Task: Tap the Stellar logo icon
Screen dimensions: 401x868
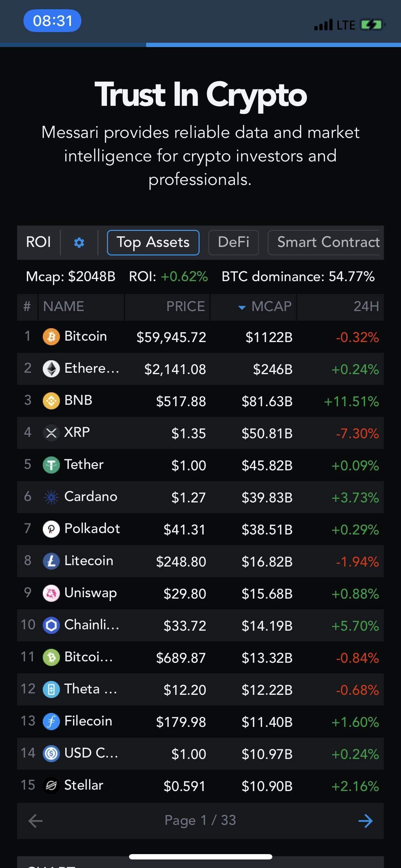Action: 51,786
